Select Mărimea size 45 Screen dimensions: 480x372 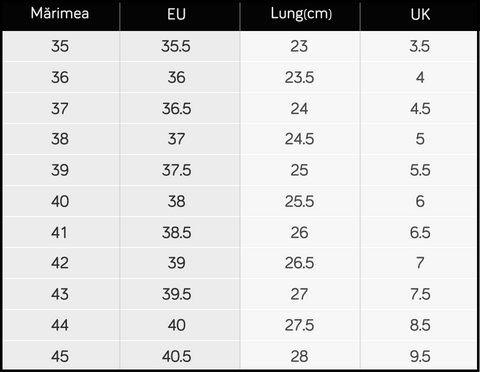[x=60, y=356]
